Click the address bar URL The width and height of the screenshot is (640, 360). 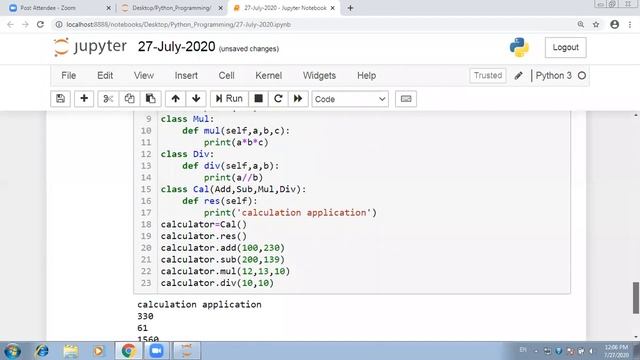178,24
